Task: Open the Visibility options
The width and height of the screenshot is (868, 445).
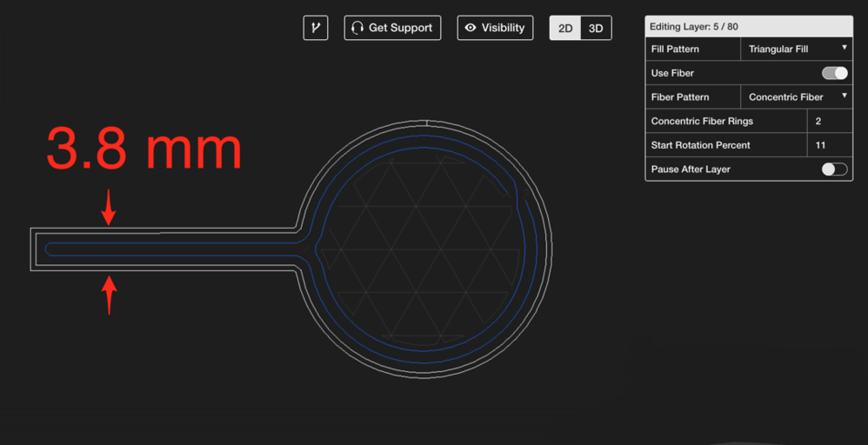Action: coord(495,28)
